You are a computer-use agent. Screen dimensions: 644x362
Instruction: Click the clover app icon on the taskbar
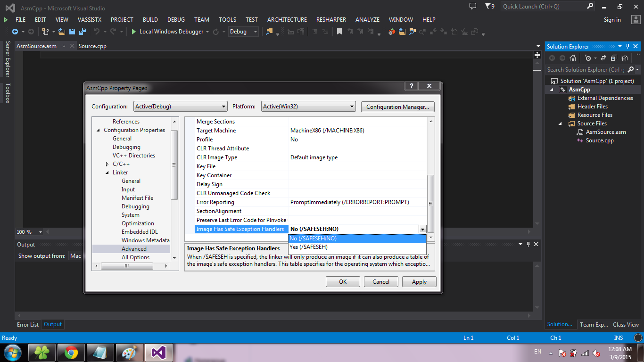tap(42, 353)
